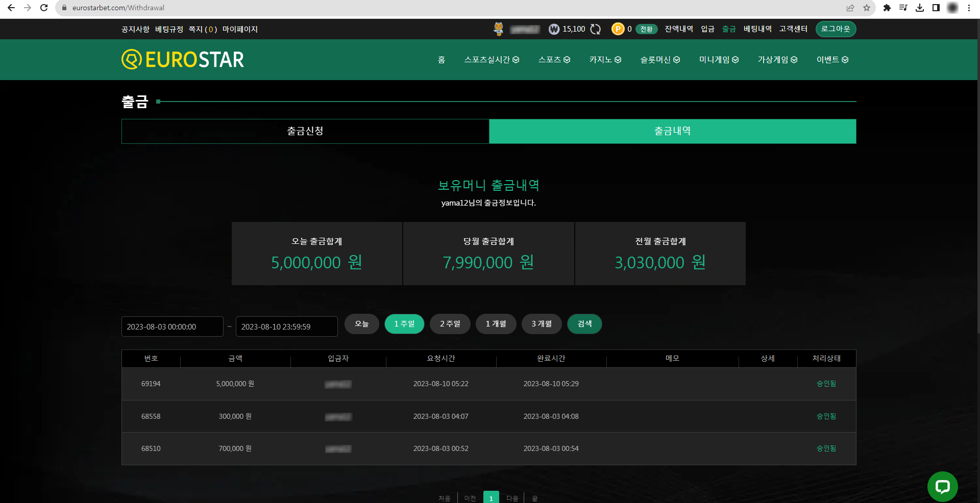
Task: Click the 검색 search button
Action: 584,324
